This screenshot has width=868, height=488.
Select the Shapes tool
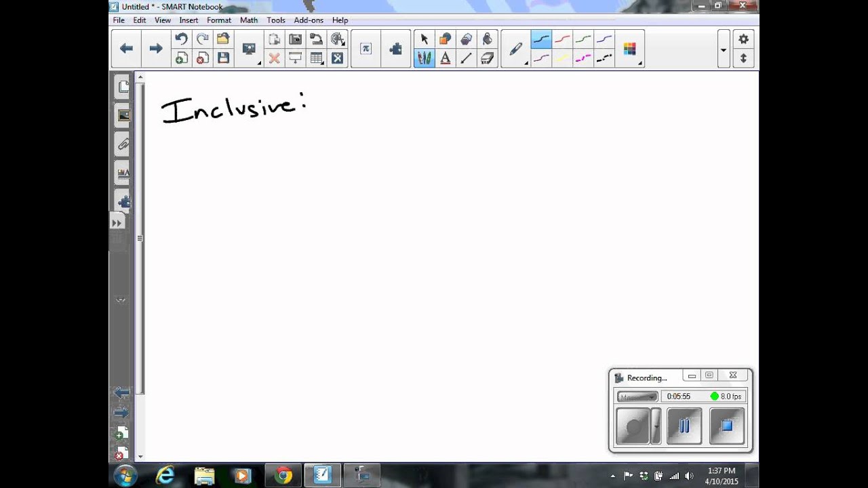(446, 39)
